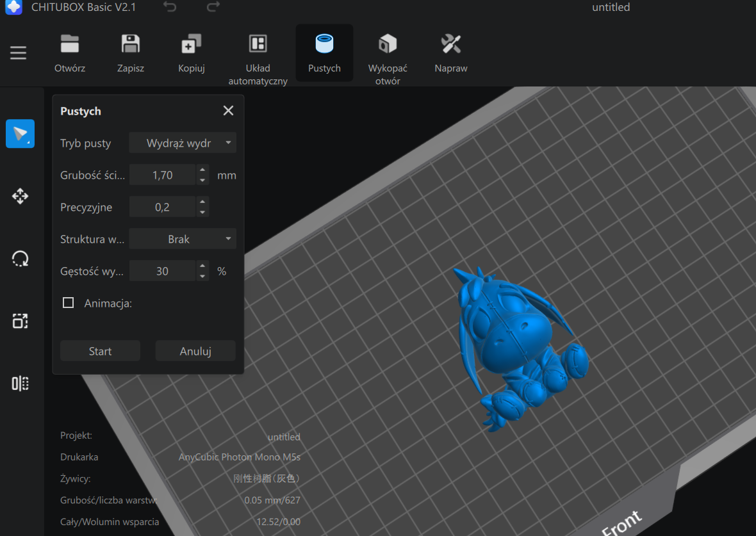
Task: Choose the rotate tool in sidebar
Action: coord(21,259)
